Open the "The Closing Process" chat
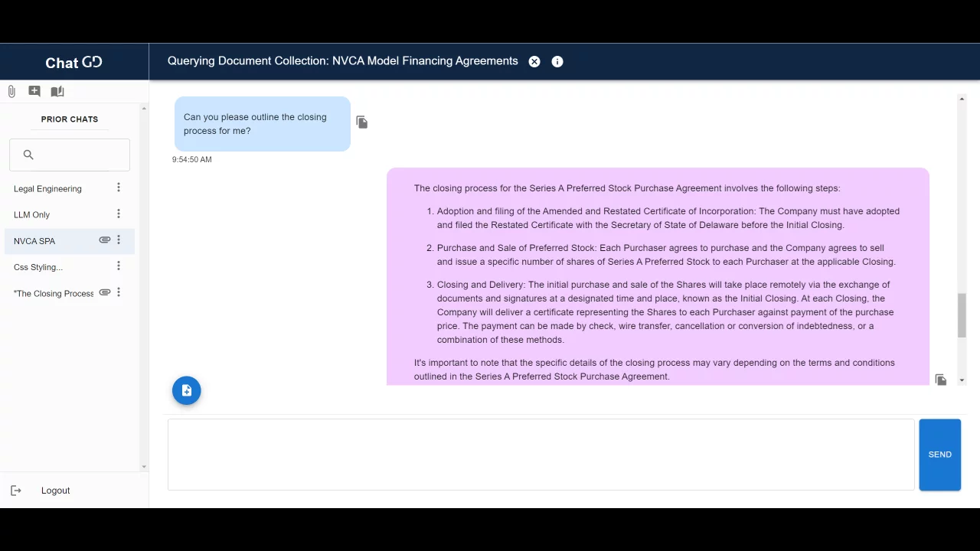980x551 pixels. point(54,294)
